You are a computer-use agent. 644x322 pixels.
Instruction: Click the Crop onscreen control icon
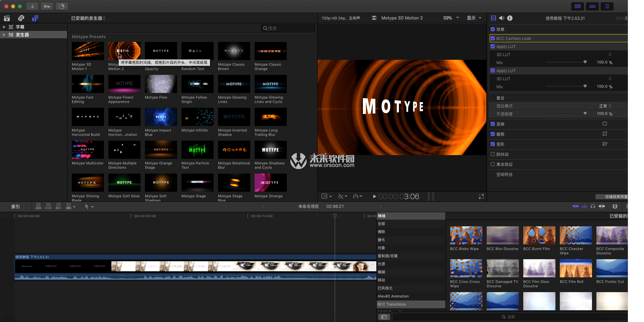pyautogui.click(x=605, y=134)
